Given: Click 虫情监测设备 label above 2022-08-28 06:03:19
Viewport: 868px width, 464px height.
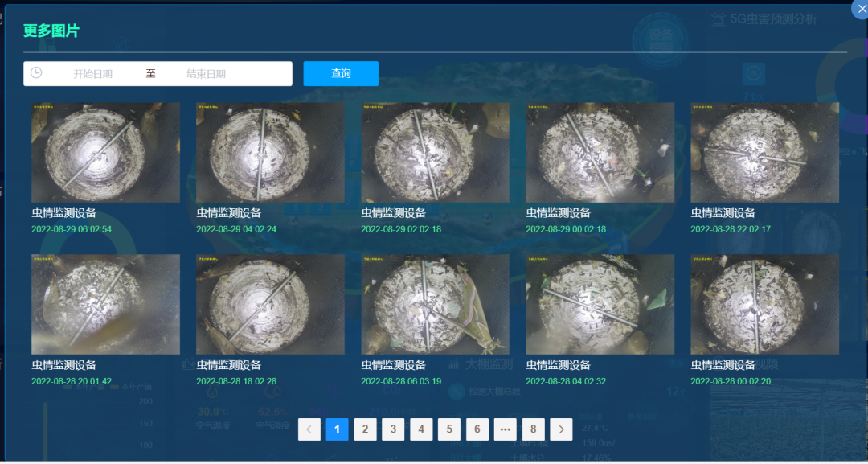Looking at the screenshot, I should click(394, 365).
